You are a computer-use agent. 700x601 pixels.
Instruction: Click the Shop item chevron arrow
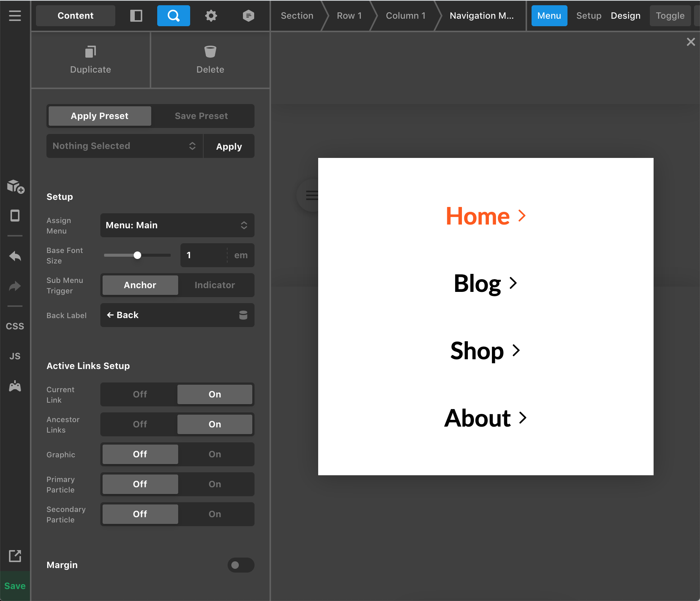pyautogui.click(x=516, y=350)
